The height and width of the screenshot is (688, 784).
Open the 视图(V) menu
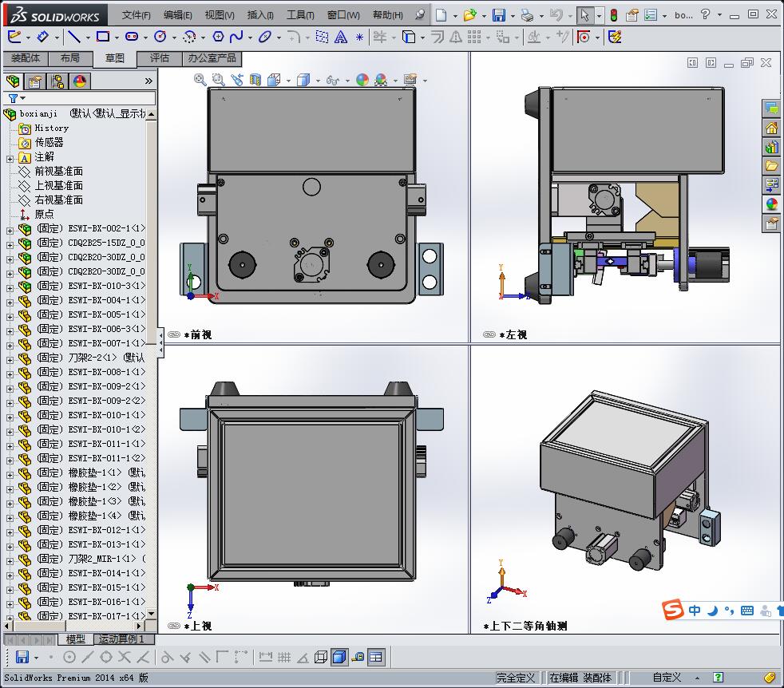click(x=220, y=15)
